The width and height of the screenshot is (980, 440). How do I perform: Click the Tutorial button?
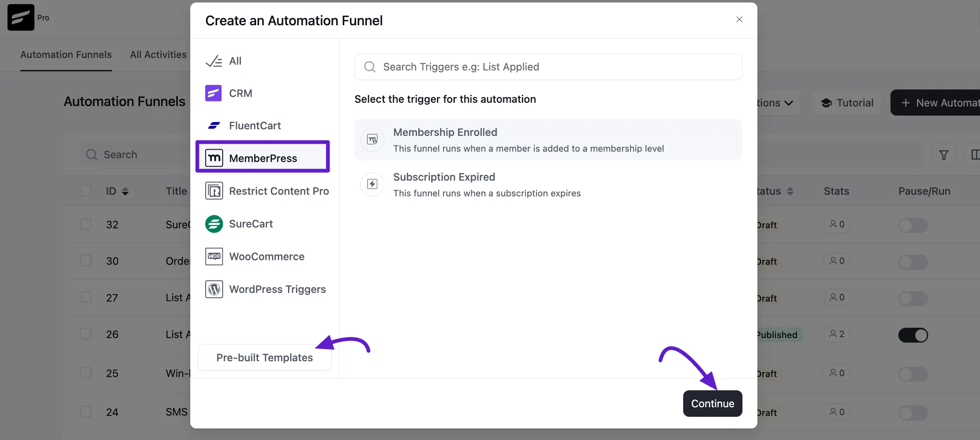point(846,103)
